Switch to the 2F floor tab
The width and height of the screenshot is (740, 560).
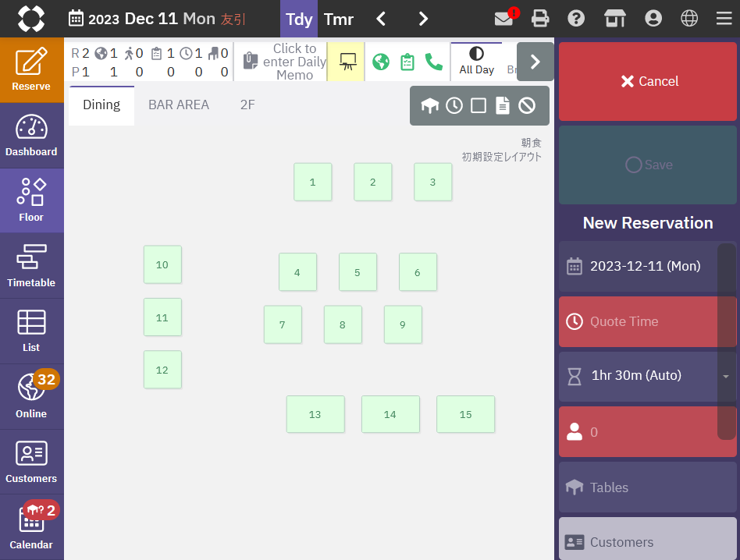coord(247,105)
